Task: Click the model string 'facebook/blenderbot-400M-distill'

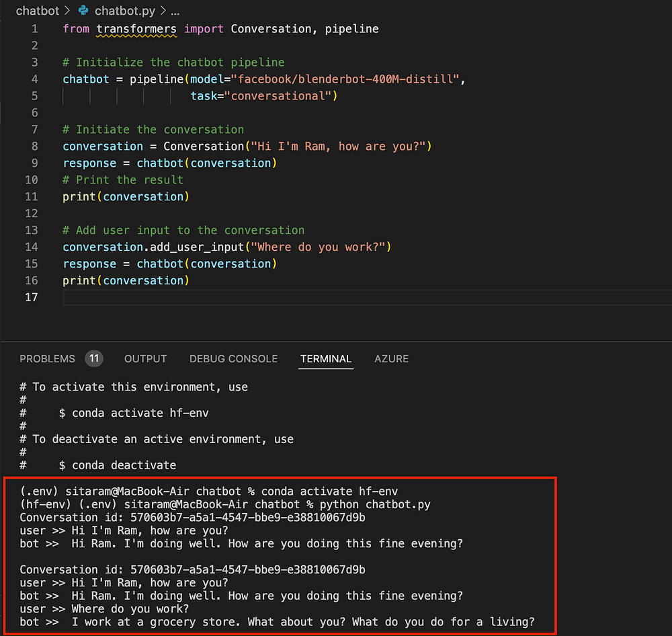Action: tap(345, 79)
